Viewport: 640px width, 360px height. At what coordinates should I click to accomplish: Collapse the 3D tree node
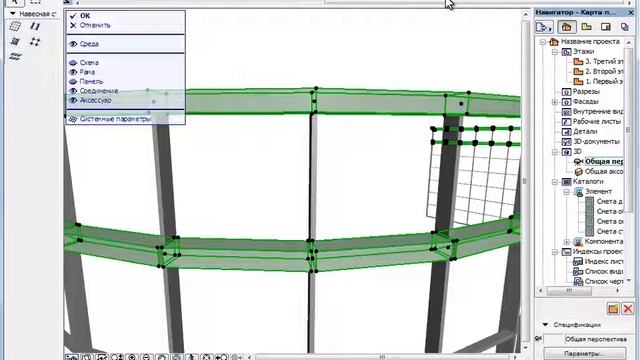(555, 152)
